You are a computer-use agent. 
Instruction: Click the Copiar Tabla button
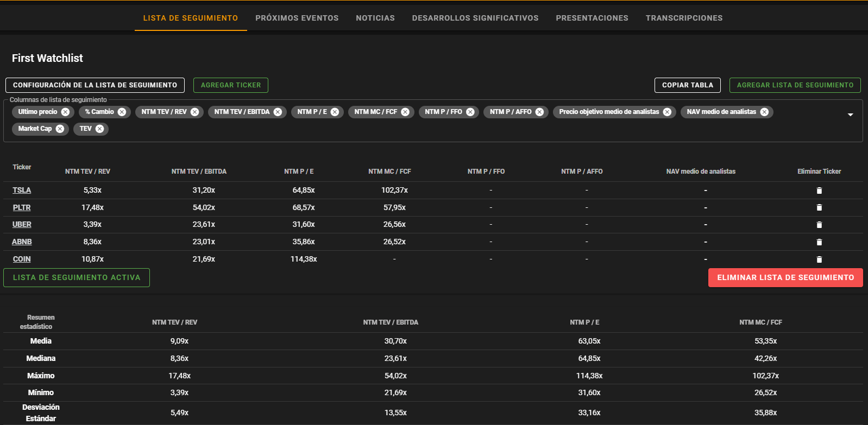click(x=688, y=85)
